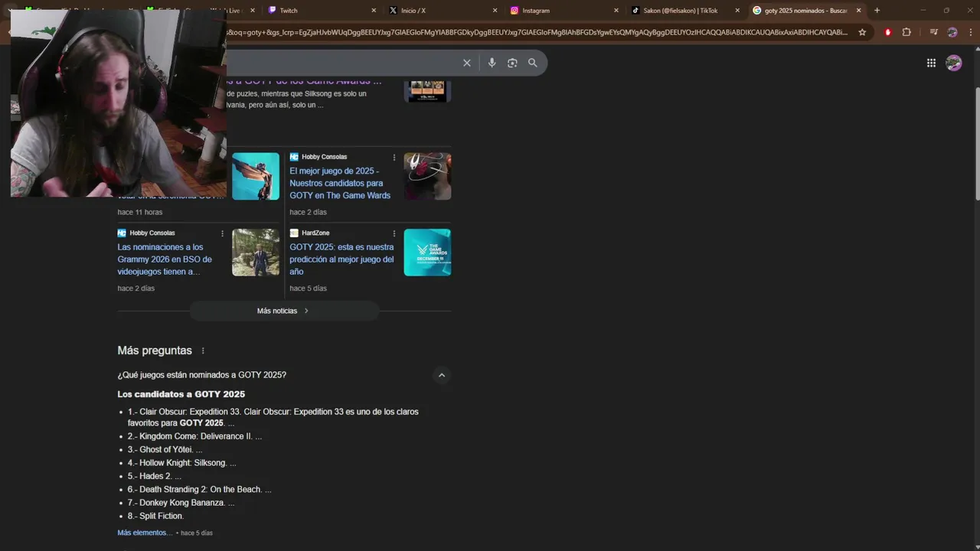Viewport: 980px width, 551px height.
Task: Close the Twitch tab
Action: (x=374, y=11)
